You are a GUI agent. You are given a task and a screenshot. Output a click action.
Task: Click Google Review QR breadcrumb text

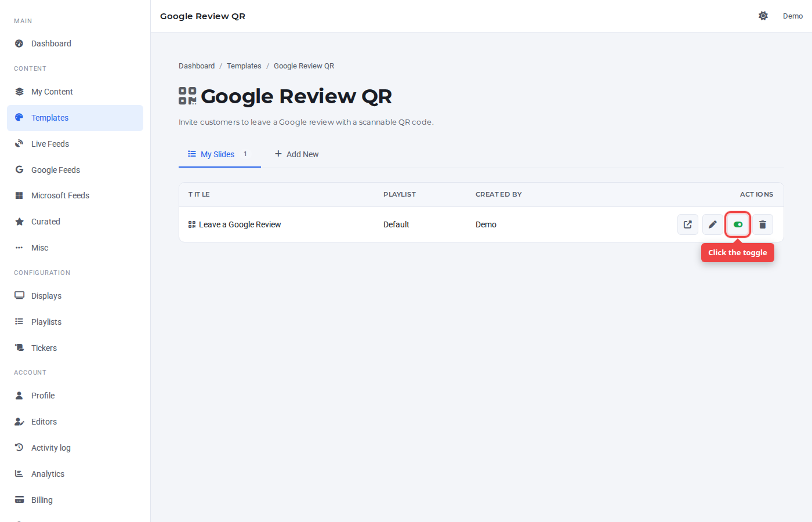(304, 66)
